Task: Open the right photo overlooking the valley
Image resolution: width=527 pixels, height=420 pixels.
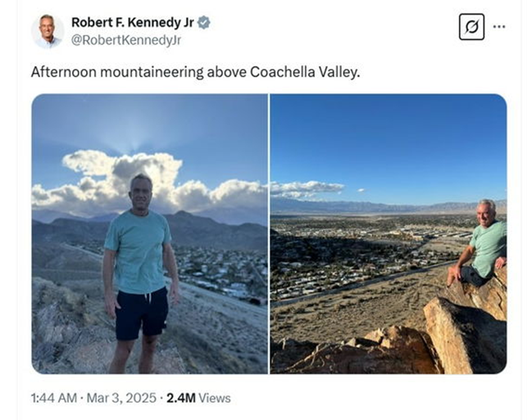Action: (388, 233)
